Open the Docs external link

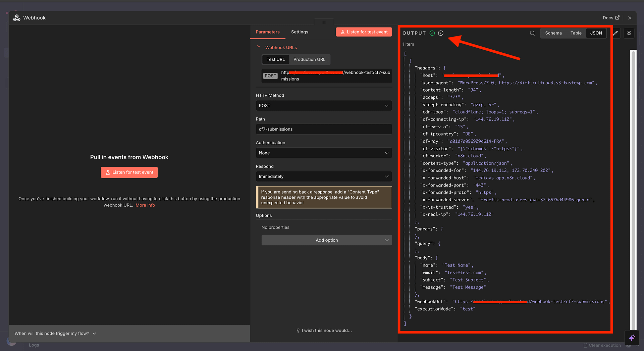coord(611,18)
